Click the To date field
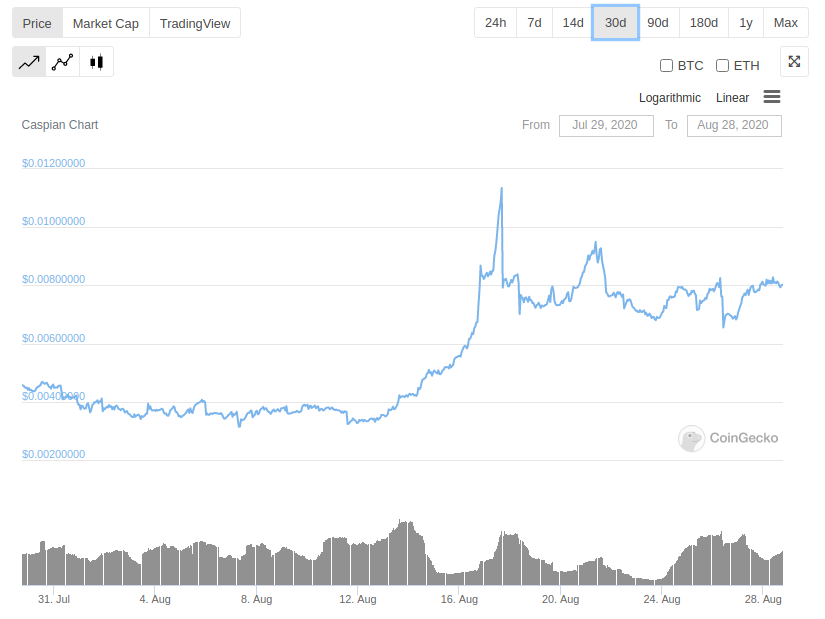Screen dimensions: 825x619 click(x=734, y=125)
